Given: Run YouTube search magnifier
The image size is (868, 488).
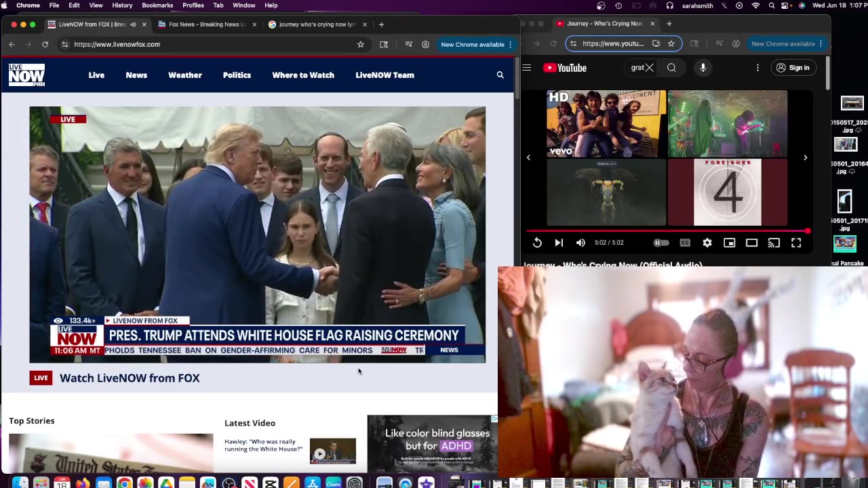Looking at the screenshot, I should (671, 68).
